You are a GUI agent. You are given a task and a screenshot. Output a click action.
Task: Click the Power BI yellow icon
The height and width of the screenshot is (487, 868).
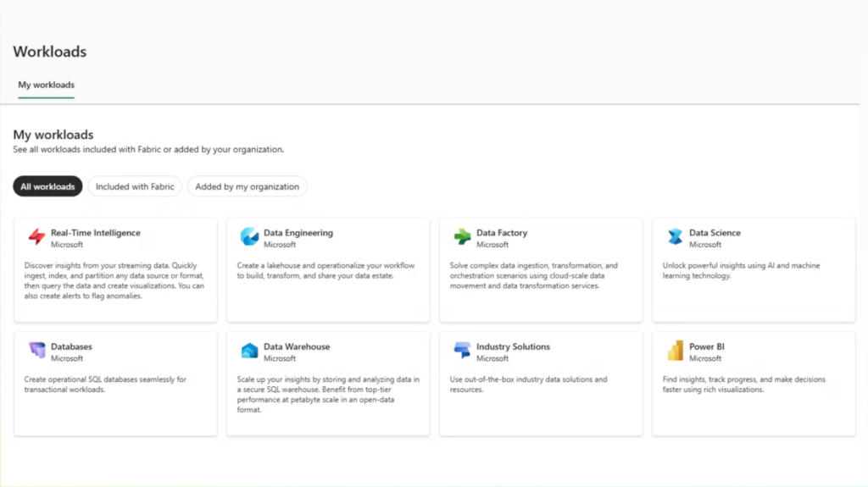pos(675,351)
